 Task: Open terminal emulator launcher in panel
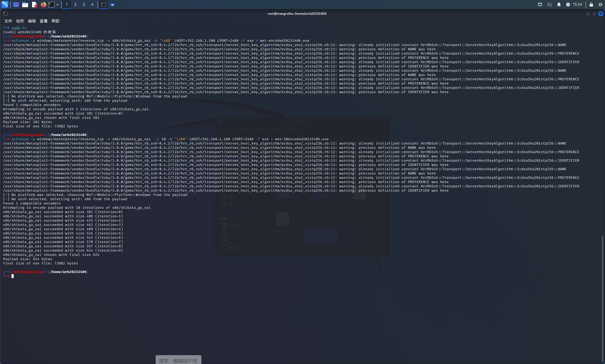pos(51,5)
